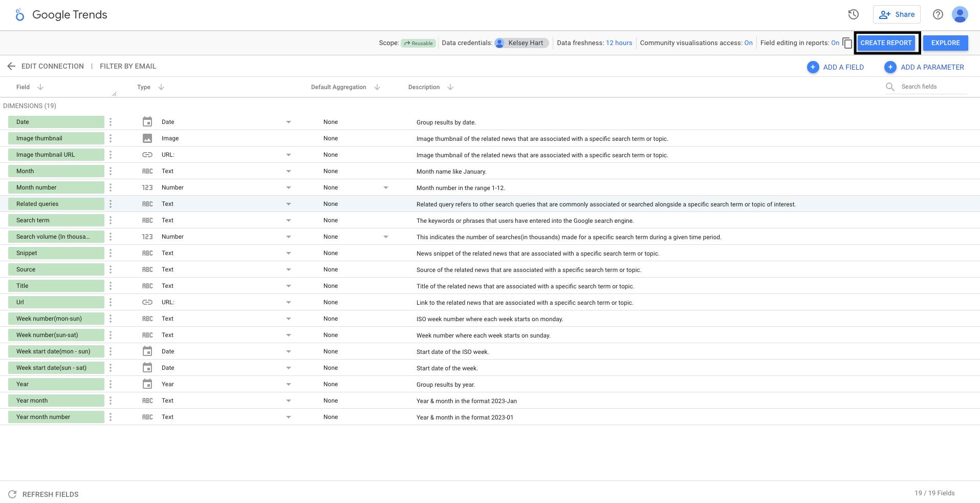Image resolution: width=980 pixels, height=503 pixels.
Task: Click Dimensions (19) section header
Action: tap(30, 106)
